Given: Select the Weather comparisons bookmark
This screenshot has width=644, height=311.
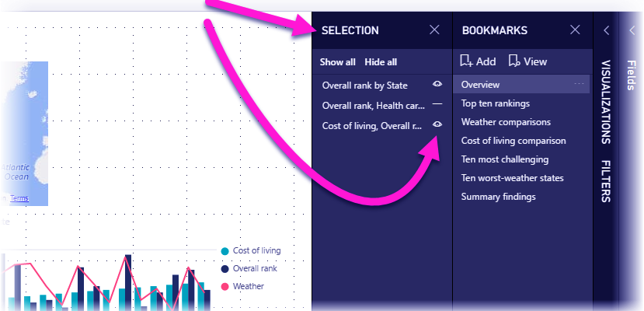Looking at the screenshot, I should [x=506, y=122].
